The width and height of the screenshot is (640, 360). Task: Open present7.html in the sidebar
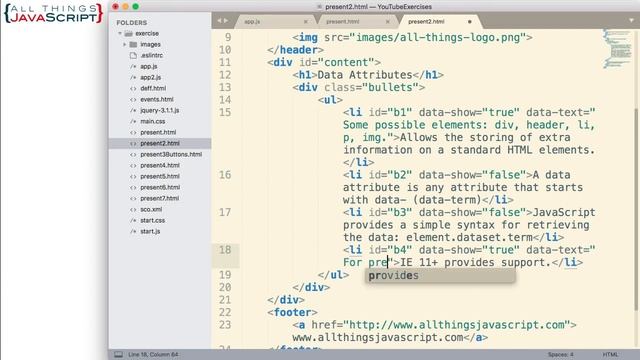pyautogui.click(x=160, y=199)
